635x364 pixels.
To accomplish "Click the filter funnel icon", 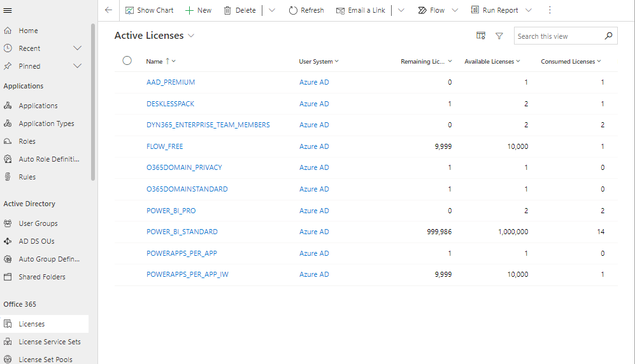I will click(x=499, y=36).
